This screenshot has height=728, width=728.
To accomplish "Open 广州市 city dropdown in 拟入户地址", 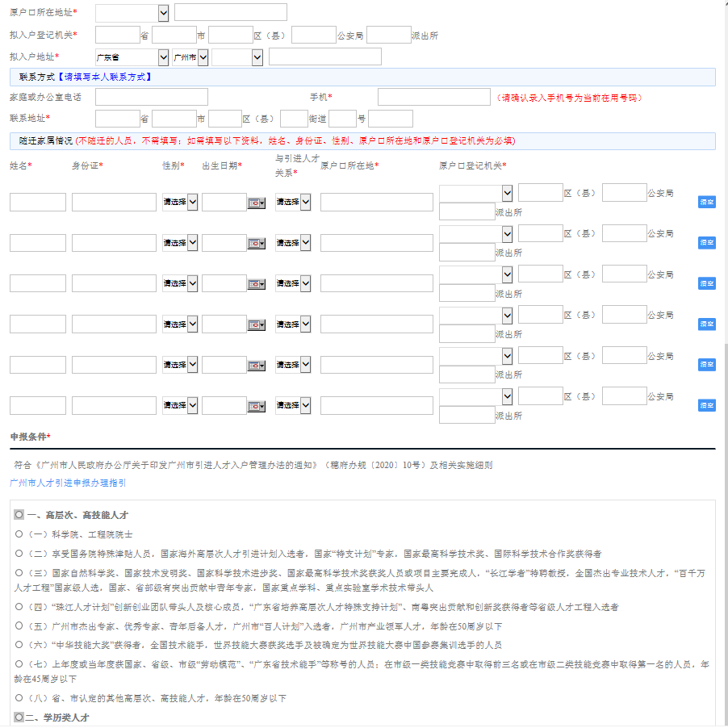I will click(x=190, y=57).
